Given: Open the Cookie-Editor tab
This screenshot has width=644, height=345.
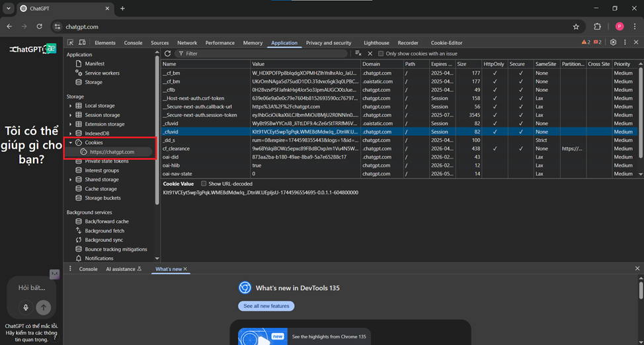Looking at the screenshot, I should point(446,43).
